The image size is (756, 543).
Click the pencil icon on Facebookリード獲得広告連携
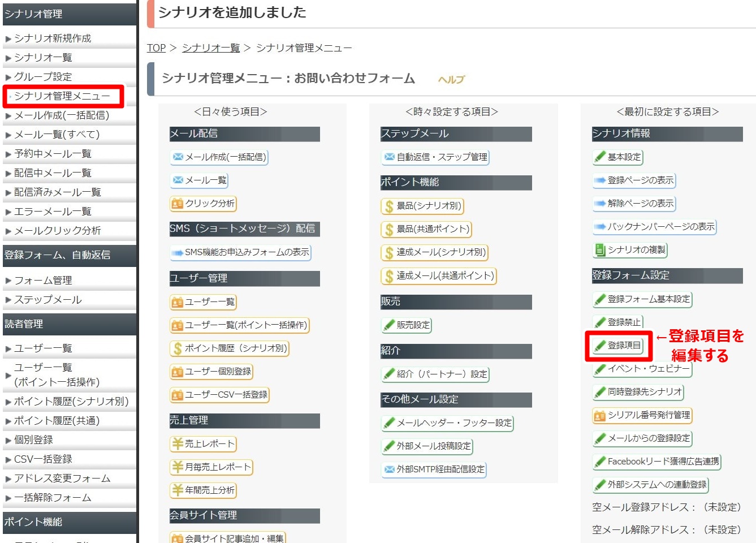pyautogui.click(x=600, y=462)
